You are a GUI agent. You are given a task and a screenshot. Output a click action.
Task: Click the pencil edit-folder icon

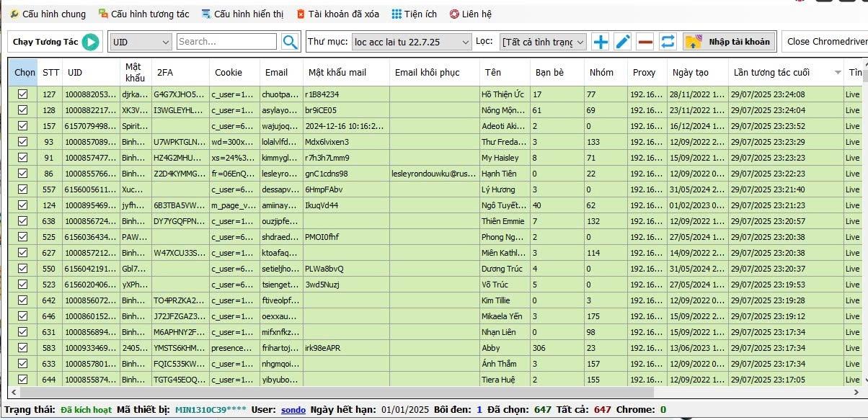(623, 42)
